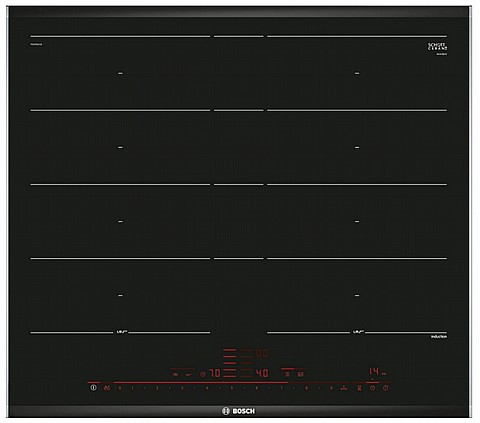Tap the main power on/off icon
Viewport: 480px width, 423px height.
pos(93,388)
